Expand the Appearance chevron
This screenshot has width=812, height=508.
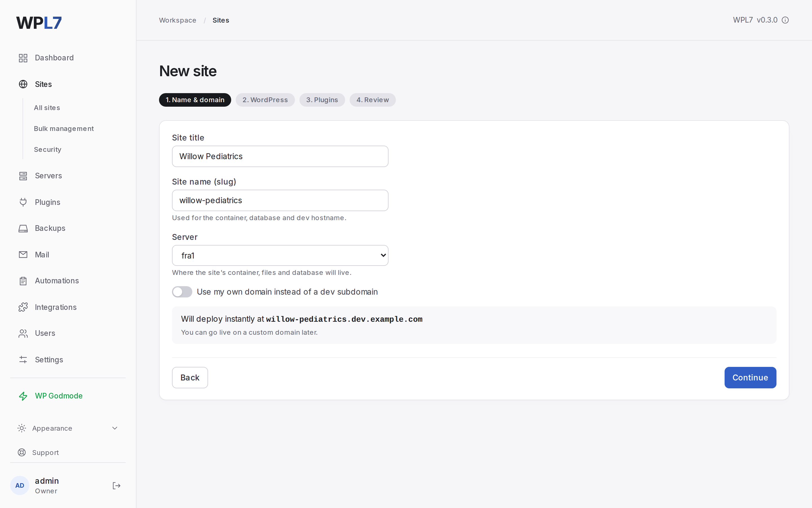[115, 428]
